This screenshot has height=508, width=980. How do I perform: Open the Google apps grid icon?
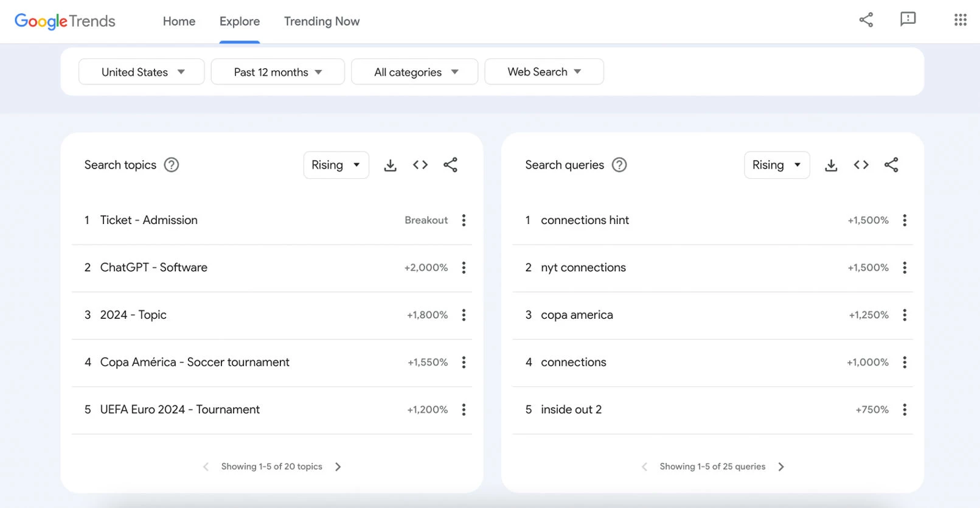click(x=960, y=20)
